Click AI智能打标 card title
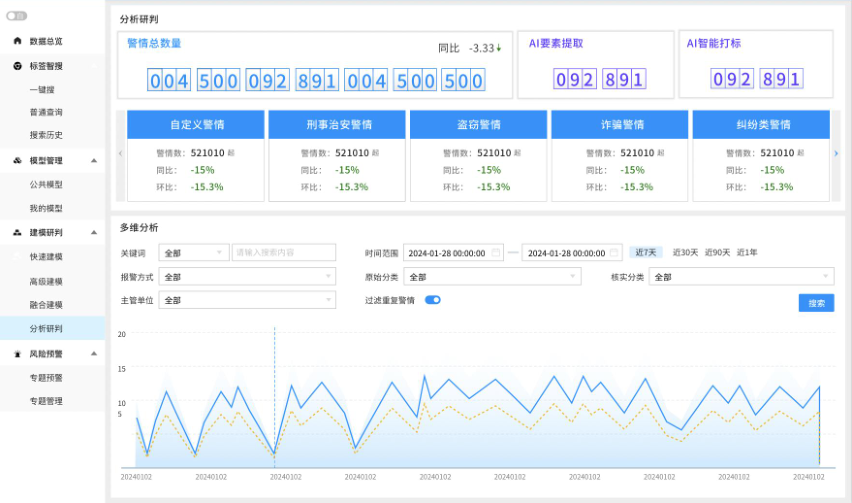The image size is (852, 503). [713, 43]
